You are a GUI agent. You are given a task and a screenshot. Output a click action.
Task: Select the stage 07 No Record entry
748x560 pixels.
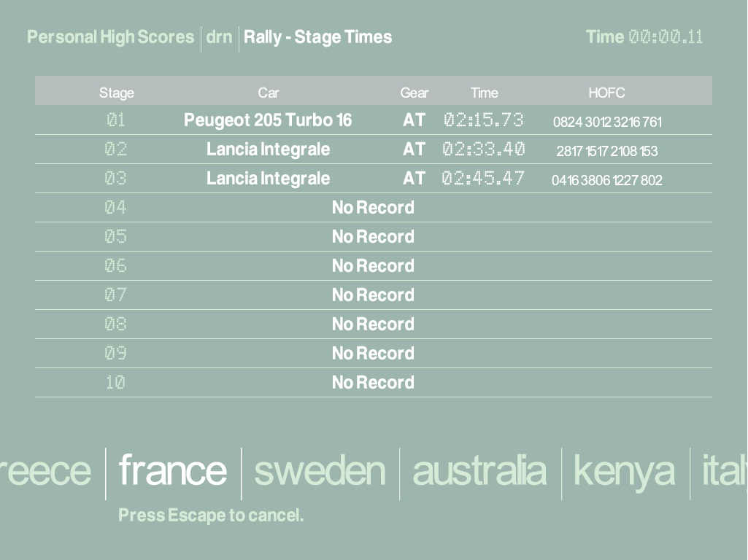pyautogui.click(x=373, y=295)
